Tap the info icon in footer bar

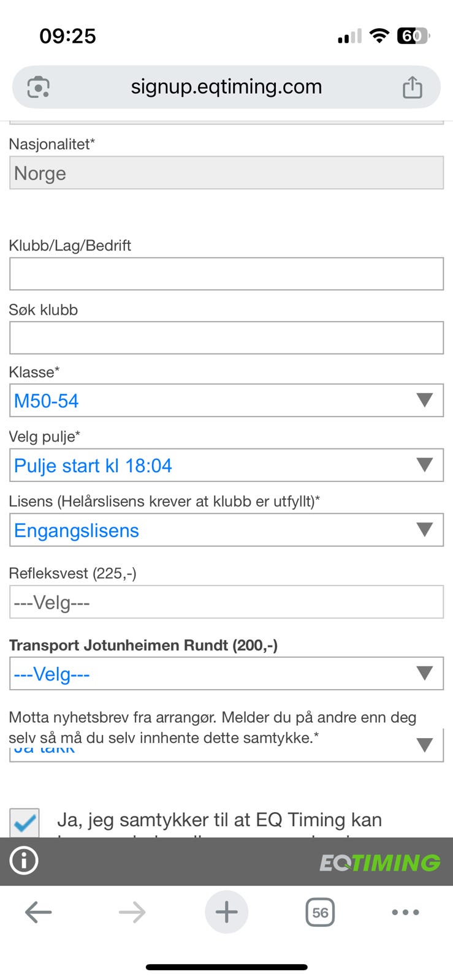point(24,861)
